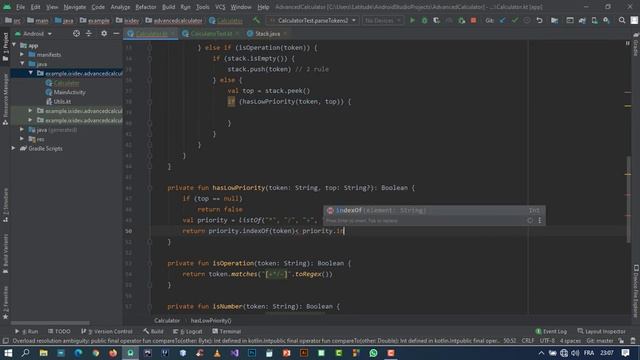Run the app with the green play button

click(x=412, y=20)
